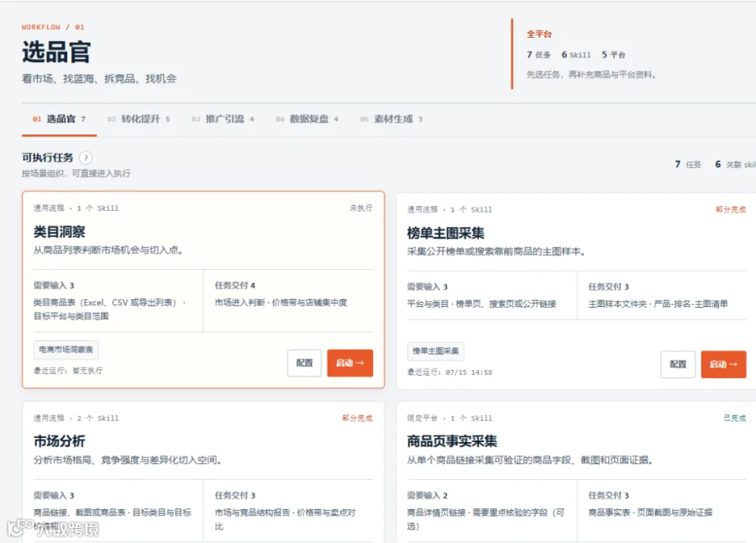
Task: Click the 已完成 status on 商品页事实采集
Action: 735,418
